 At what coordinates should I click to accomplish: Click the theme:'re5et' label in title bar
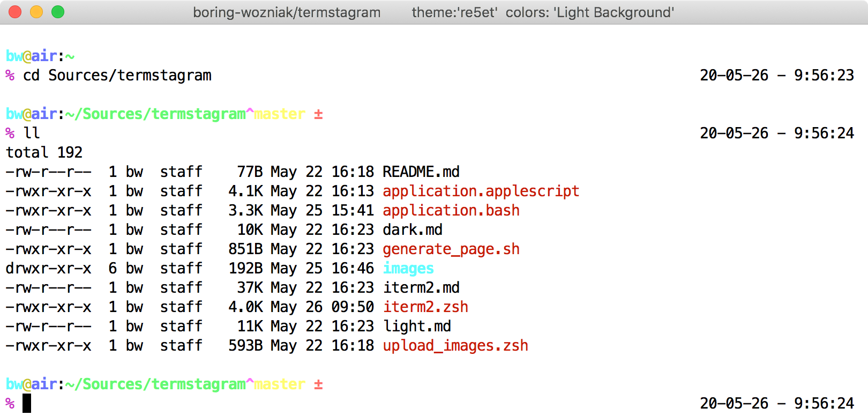[x=454, y=12]
